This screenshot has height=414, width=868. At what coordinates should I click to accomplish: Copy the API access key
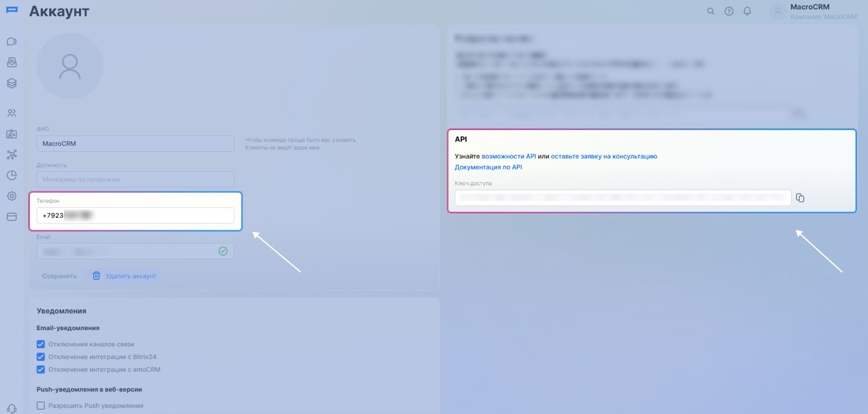pyautogui.click(x=800, y=198)
